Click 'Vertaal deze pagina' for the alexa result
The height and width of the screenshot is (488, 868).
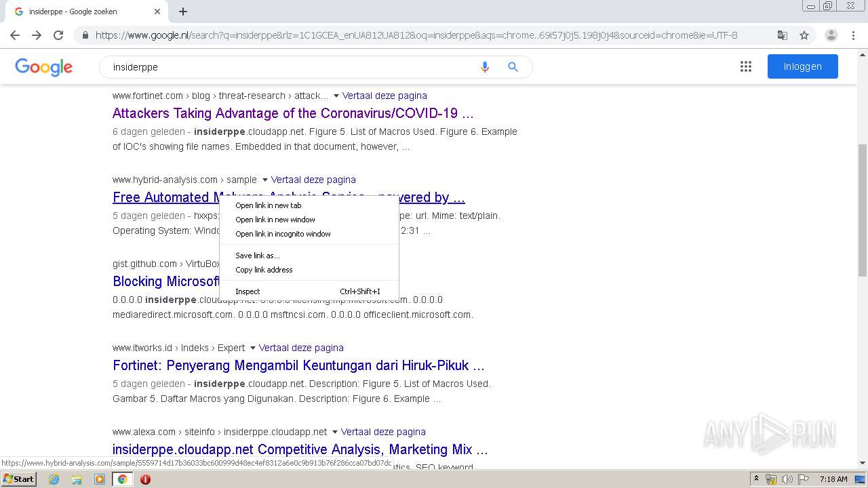383,432
